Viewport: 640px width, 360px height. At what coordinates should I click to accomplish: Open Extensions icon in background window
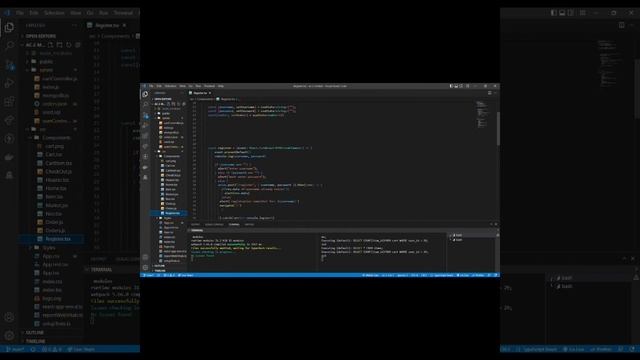coord(9,101)
